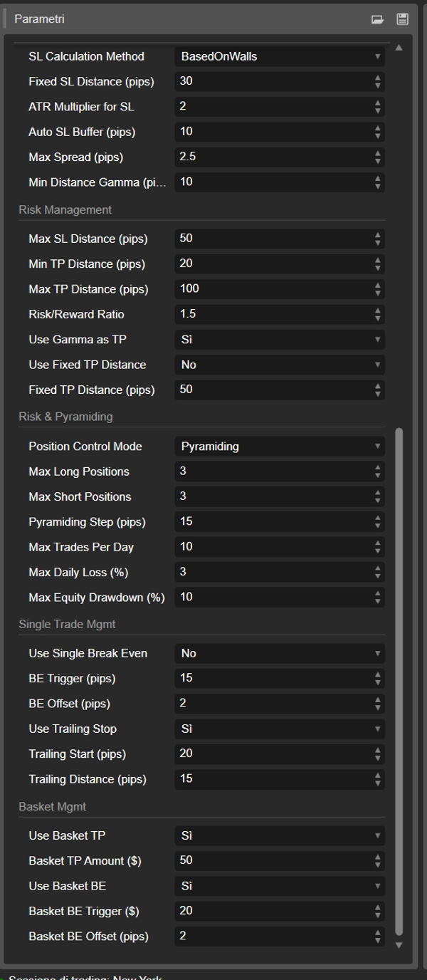This screenshot has width=427, height=980.
Task: Toggle the Use Trailing Stop setting
Action: point(279,729)
